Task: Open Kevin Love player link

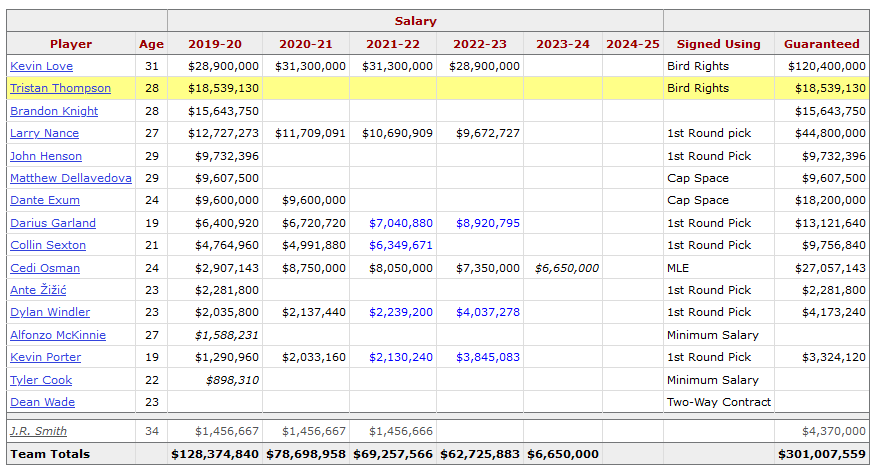Action: [x=41, y=66]
